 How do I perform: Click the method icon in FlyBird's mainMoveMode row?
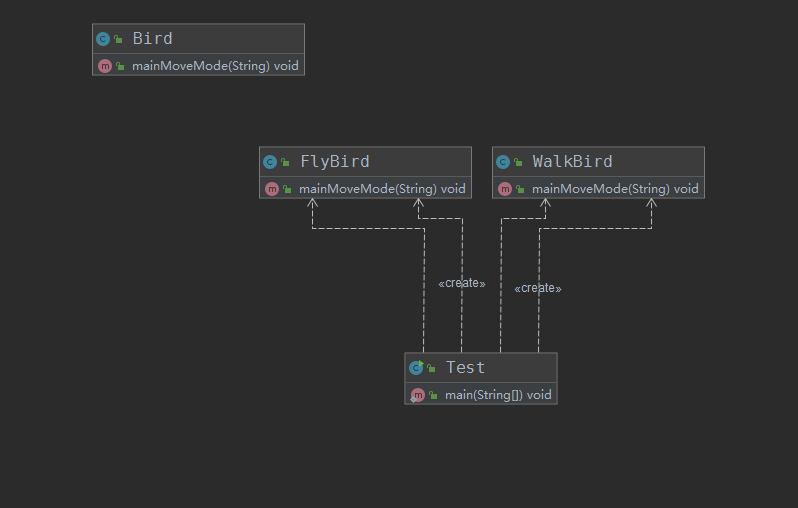point(272,189)
